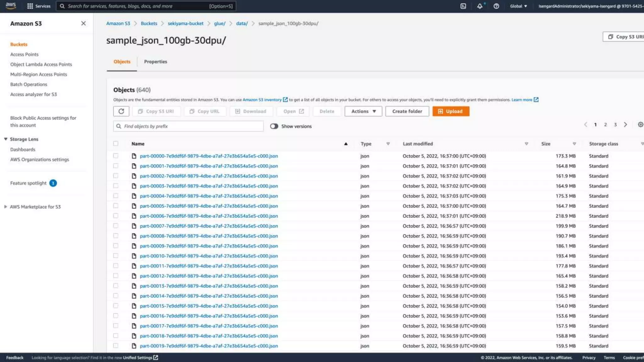The image size is (644, 362).
Task: Close the Amazon S3 sidebar panel
Action: pos(83,24)
